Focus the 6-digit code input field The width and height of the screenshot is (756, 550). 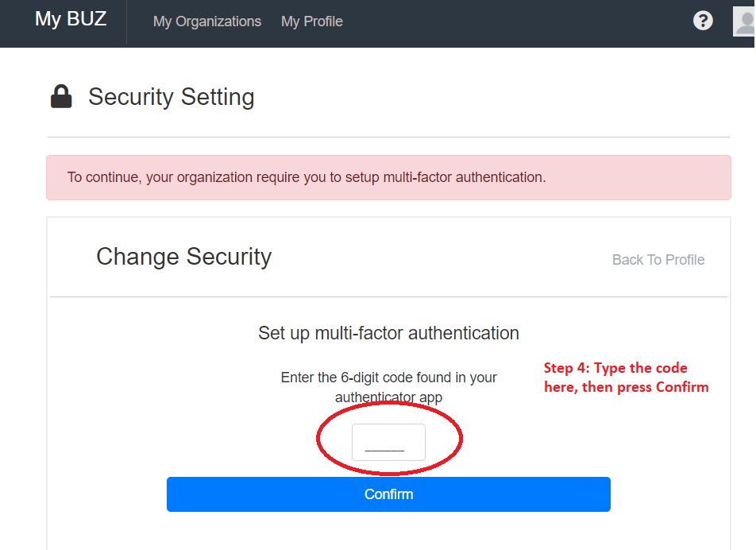point(388,443)
